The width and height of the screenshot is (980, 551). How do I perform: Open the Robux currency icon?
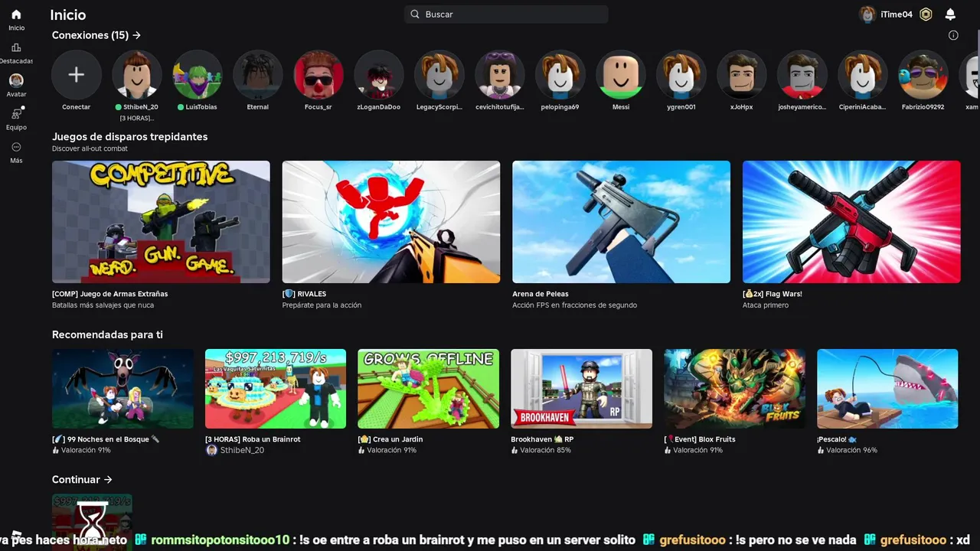click(926, 15)
